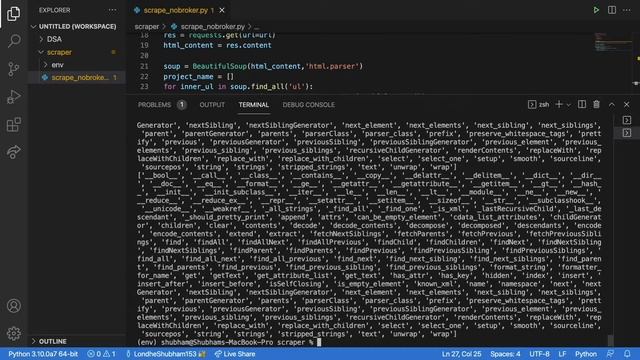Expand the DSA folder
The width and height of the screenshot is (640, 360).
[54, 39]
